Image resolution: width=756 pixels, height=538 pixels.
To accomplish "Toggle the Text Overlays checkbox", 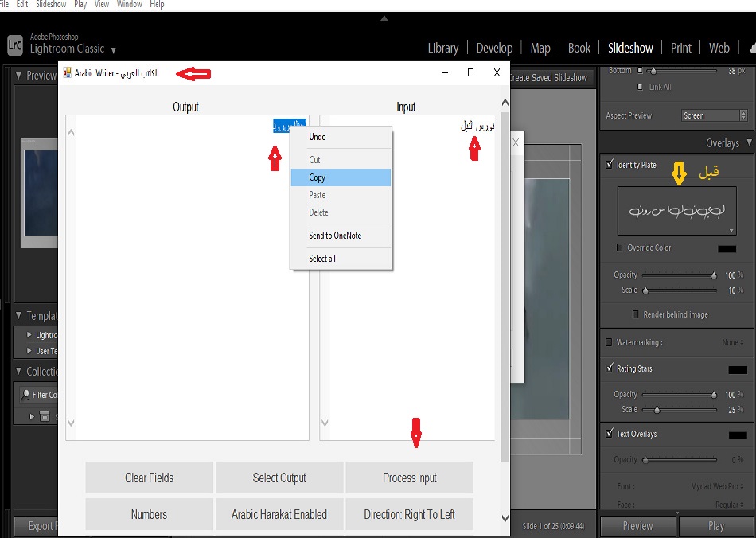I will point(610,434).
